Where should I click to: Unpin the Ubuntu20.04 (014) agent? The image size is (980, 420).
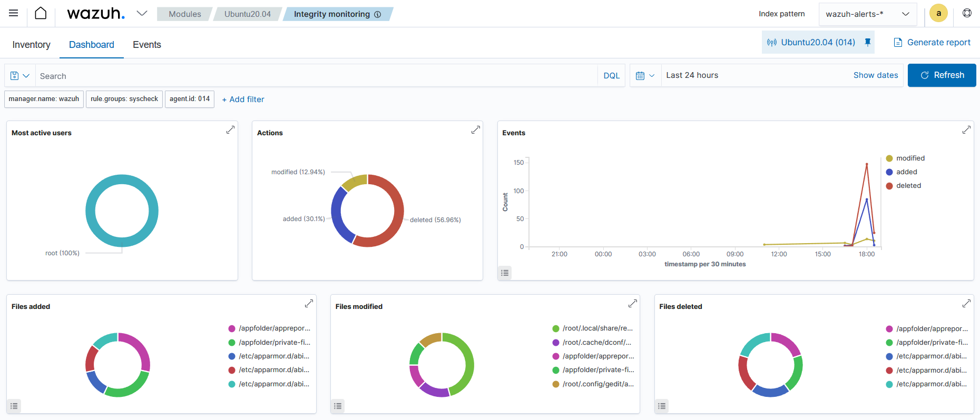(x=867, y=42)
